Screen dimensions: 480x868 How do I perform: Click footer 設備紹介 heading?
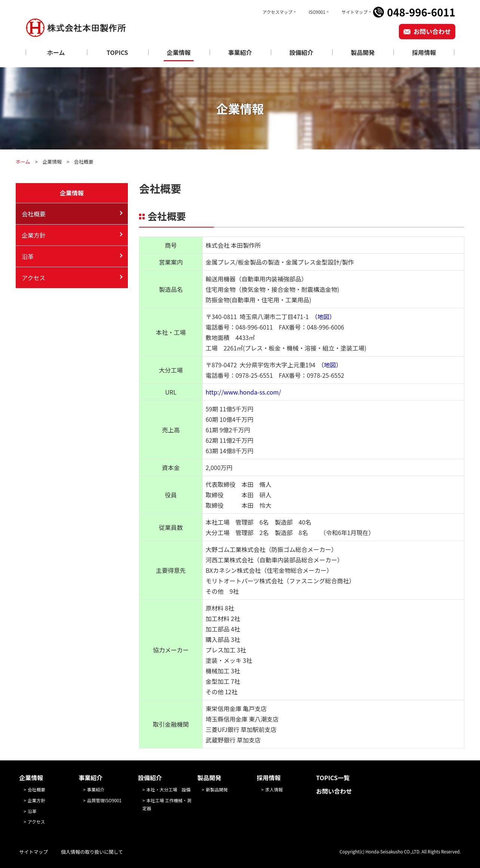(x=150, y=778)
